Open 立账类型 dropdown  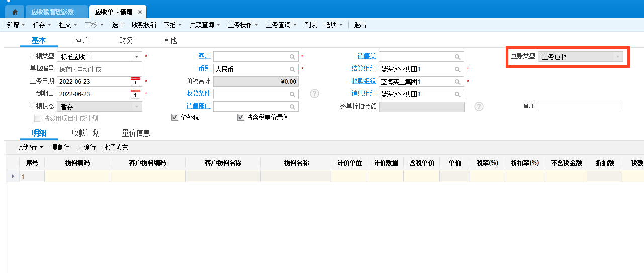tap(618, 57)
